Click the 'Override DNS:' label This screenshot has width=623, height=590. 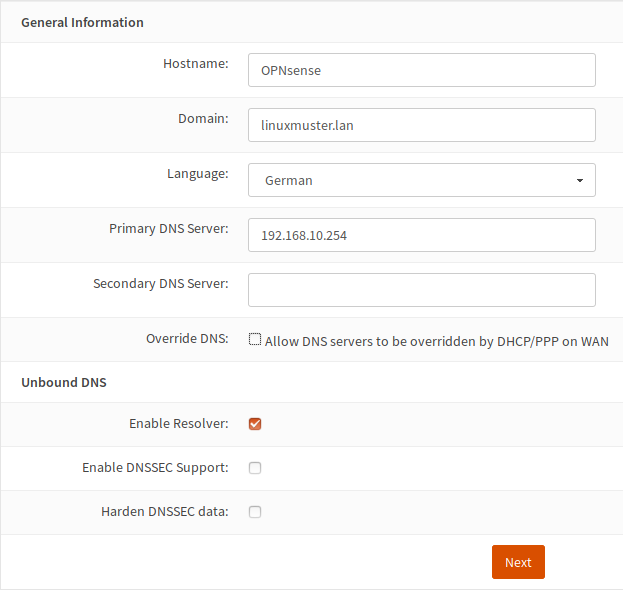(x=187, y=339)
